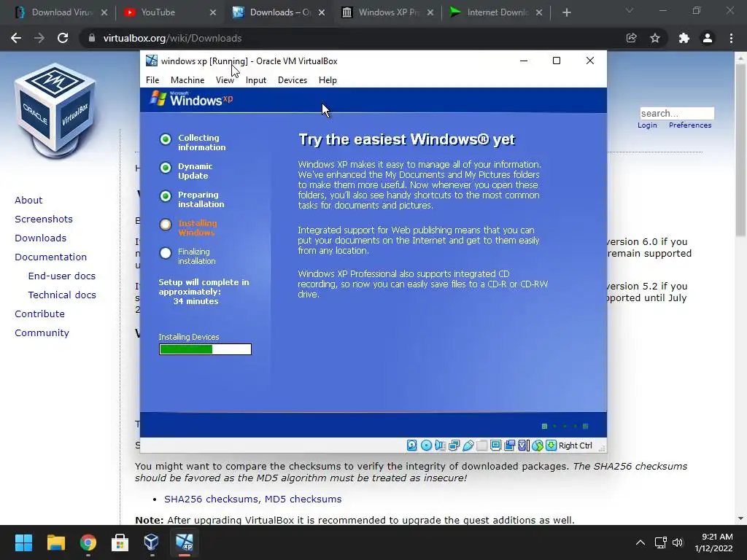Open the Technical docs link

coord(62,295)
